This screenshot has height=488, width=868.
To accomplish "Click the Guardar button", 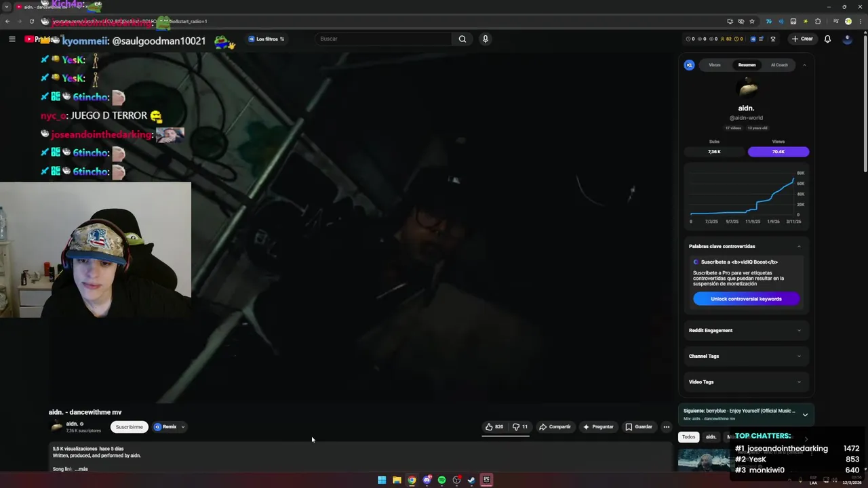I will point(639,427).
